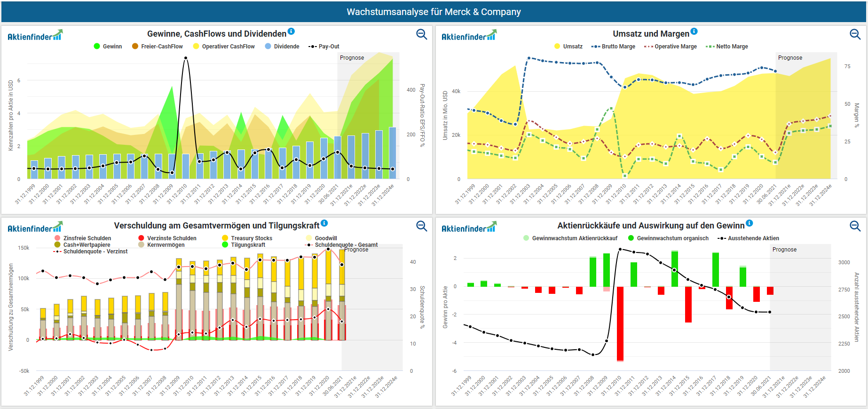The image size is (868, 409).
Task: Open zoom view for Aktienrückkäufe chart
Action: point(855,226)
